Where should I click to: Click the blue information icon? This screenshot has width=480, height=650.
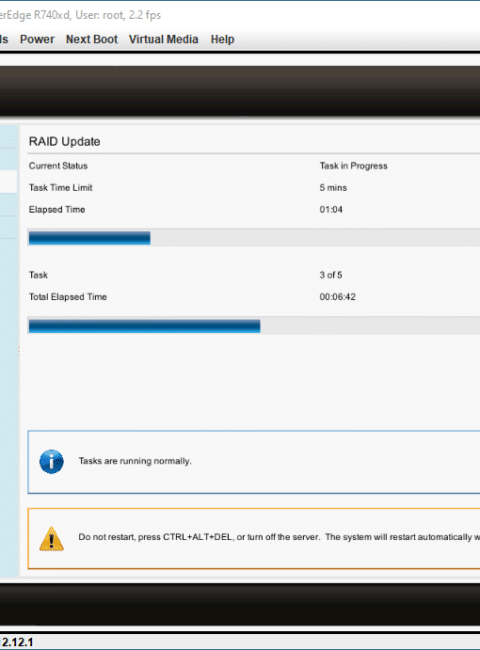(x=51, y=461)
